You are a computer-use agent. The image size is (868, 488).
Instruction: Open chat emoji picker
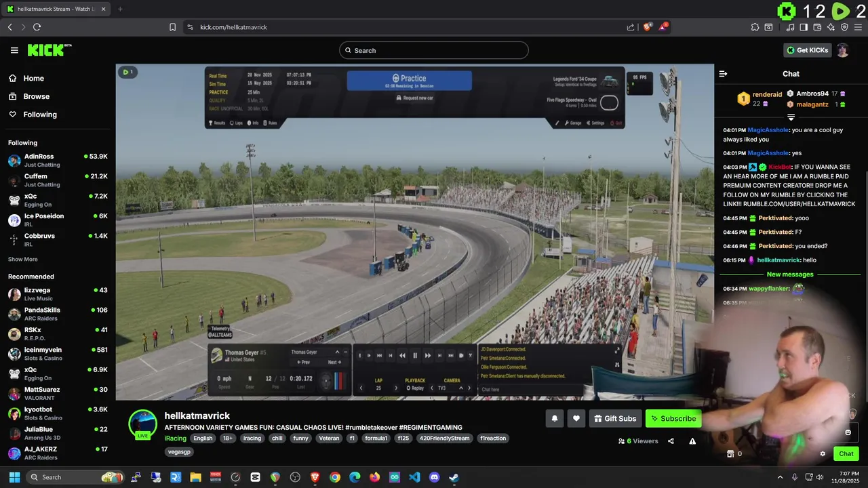[848, 432]
